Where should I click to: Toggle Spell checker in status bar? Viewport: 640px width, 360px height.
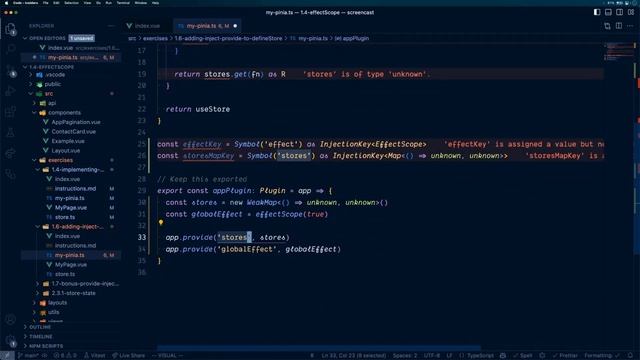(524, 356)
